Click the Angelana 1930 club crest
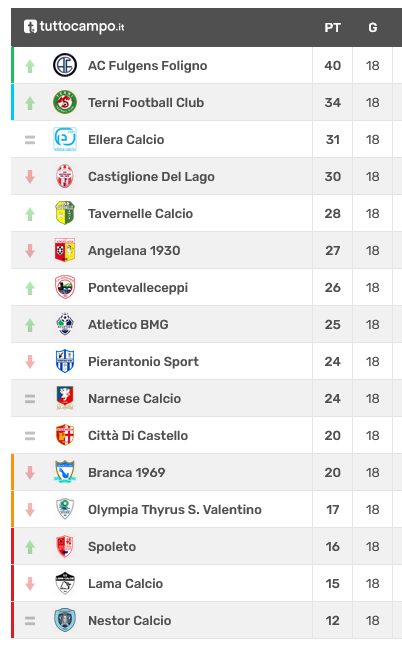 pyautogui.click(x=65, y=250)
